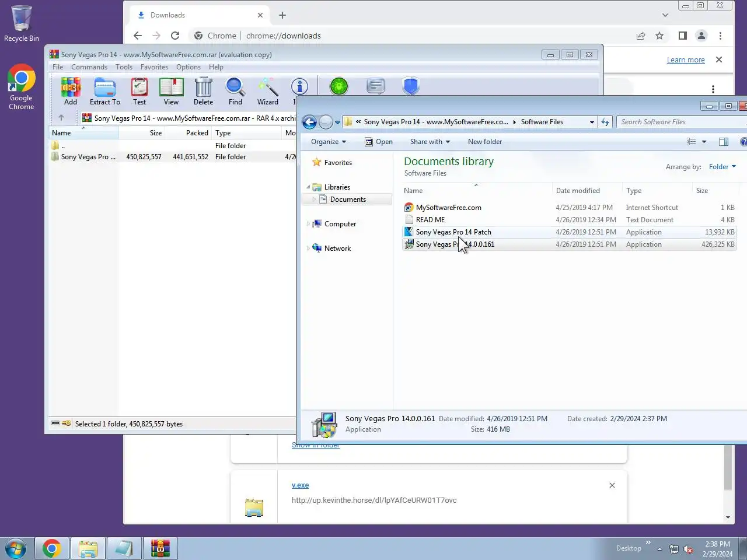Click the Comment icon in WinRAR toolbar
The height and width of the screenshot is (560, 747).
pyautogui.click(x=376, y=86)
